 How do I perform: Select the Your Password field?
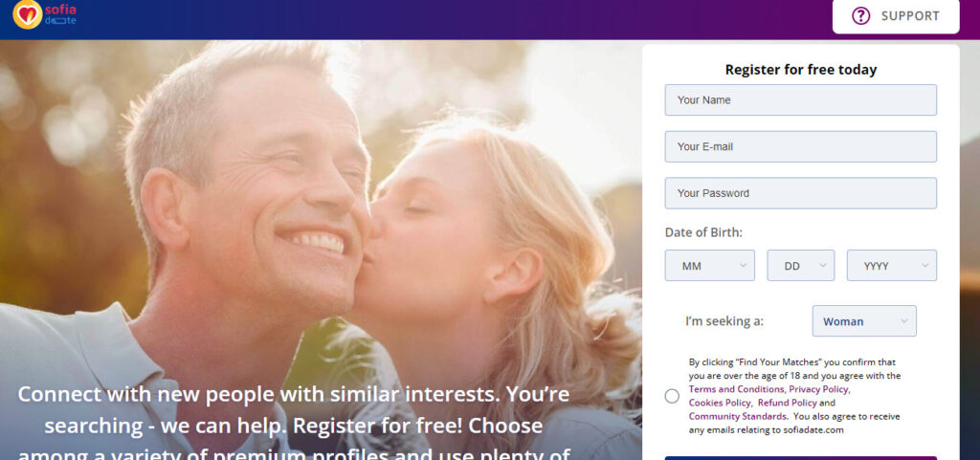[x=801, y=193]
